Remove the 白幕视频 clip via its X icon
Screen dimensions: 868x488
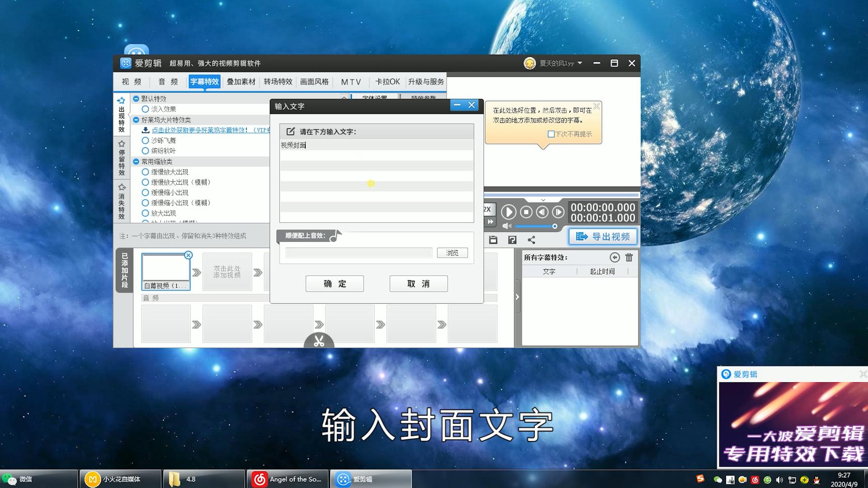coord(189,255)
